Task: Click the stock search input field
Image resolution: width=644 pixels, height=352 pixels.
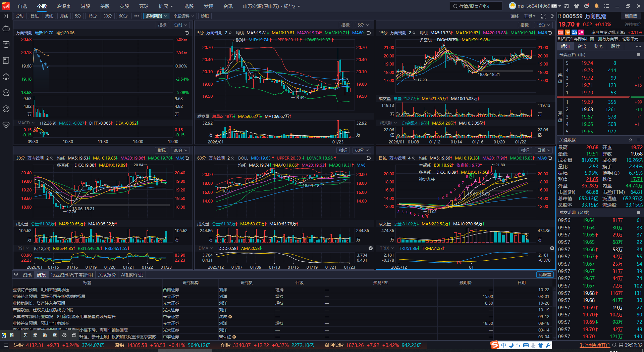Action: coord(476,6)
